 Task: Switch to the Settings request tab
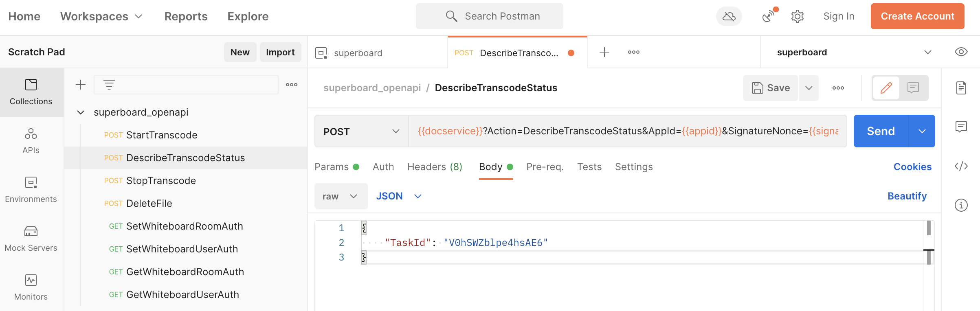click(634, 167)
